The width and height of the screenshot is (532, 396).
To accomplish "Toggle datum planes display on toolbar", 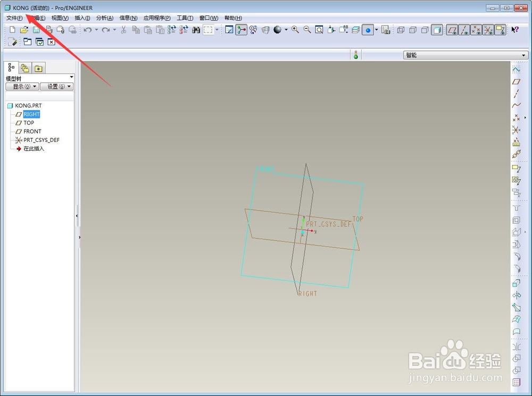I will pyautogui.click(x=452, y=30).
